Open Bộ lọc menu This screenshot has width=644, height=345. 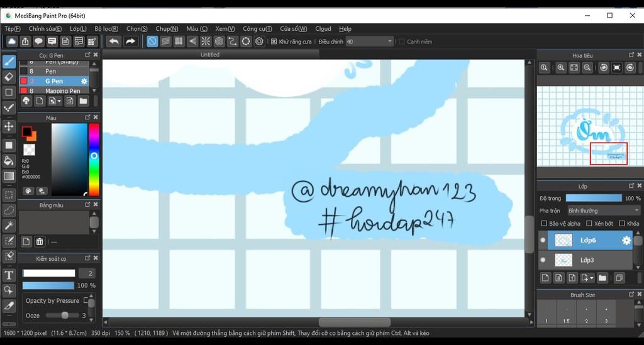click(x=106, y=29)
